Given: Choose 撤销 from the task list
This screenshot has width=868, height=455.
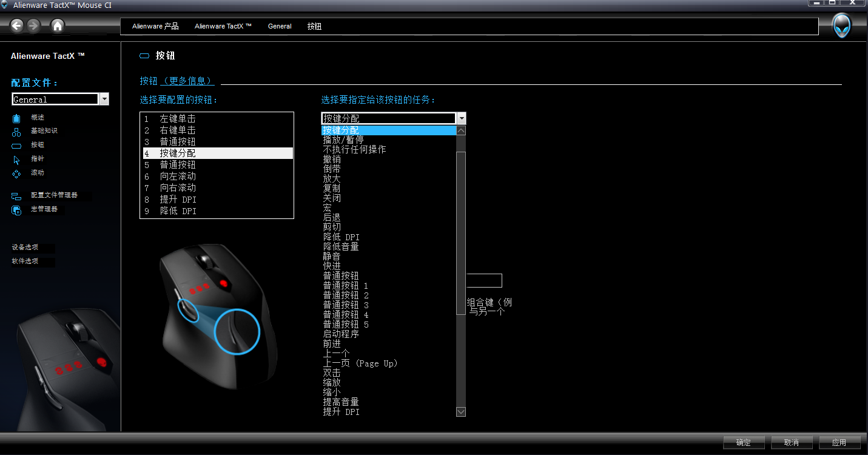Looking at the screenshot, I should pos(389,160).
